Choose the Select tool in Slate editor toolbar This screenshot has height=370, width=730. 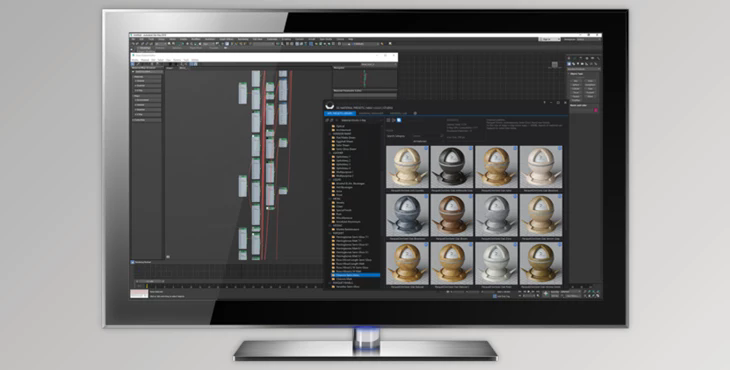pyautogui.click(x=132, y=64)
